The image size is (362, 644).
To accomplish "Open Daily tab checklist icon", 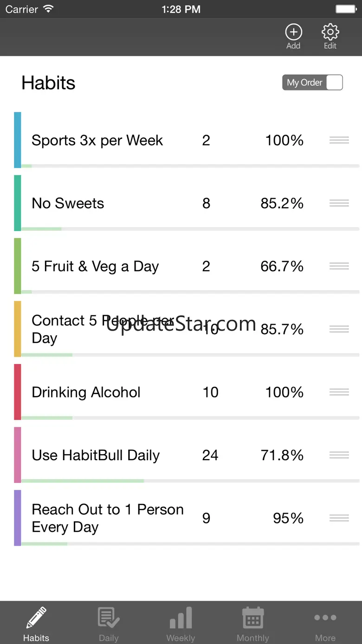I will click(x=109, y=618).
